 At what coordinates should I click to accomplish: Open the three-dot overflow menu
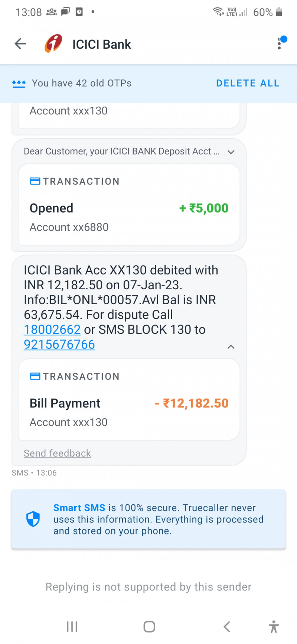click(280, 44)
